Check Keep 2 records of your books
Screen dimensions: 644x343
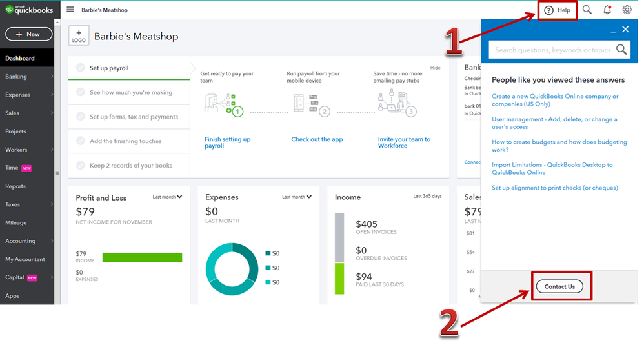click(81, 165)
